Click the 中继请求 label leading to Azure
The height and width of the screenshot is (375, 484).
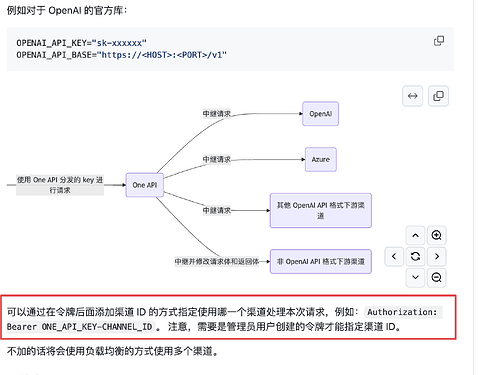coord(217,160)
